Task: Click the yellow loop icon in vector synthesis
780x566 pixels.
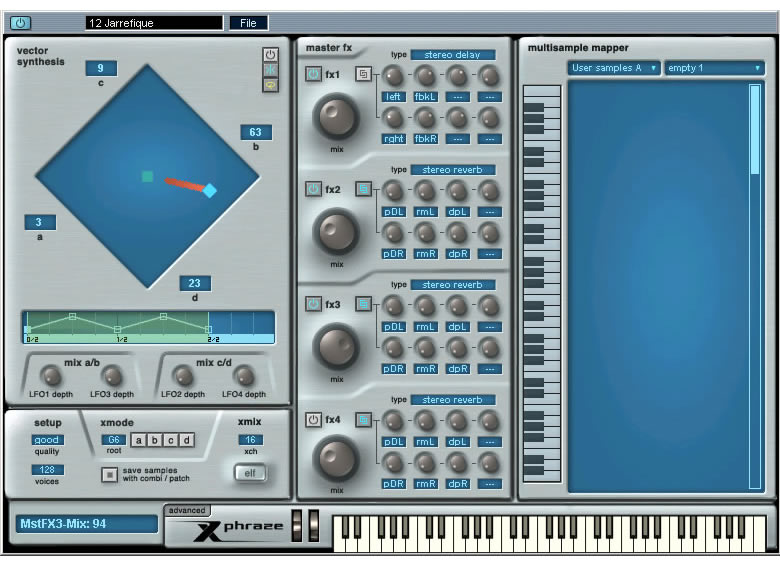Action: point(270,85)
